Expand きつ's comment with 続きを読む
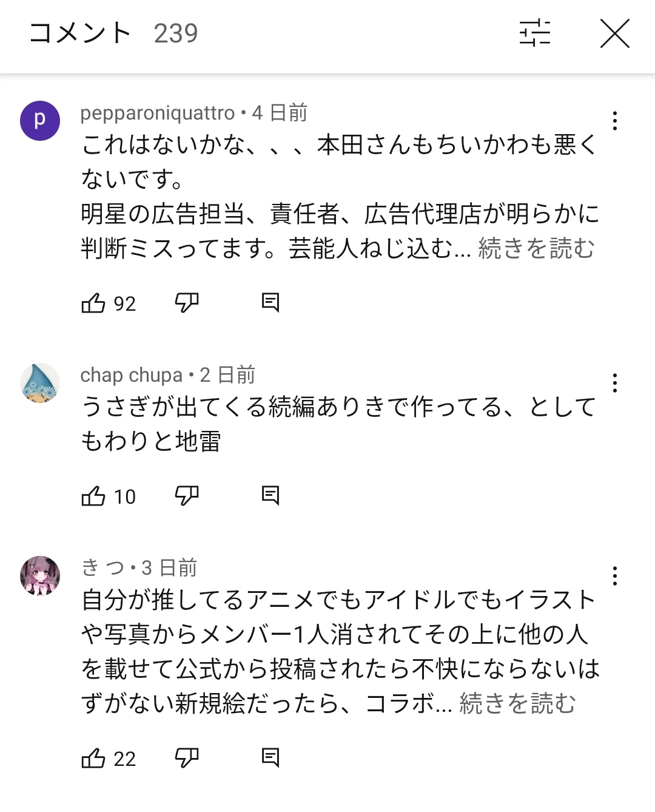 [x=517, y=703]
